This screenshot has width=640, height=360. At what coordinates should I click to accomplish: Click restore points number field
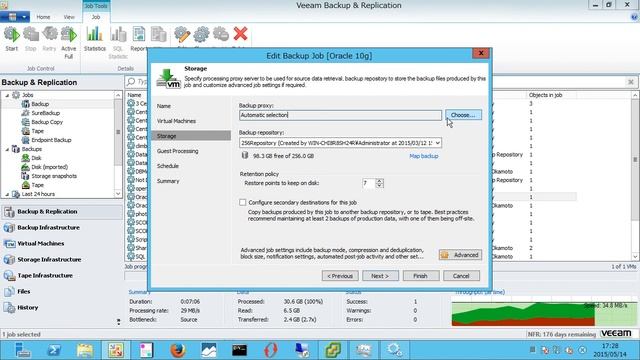(x=369, y=183)
